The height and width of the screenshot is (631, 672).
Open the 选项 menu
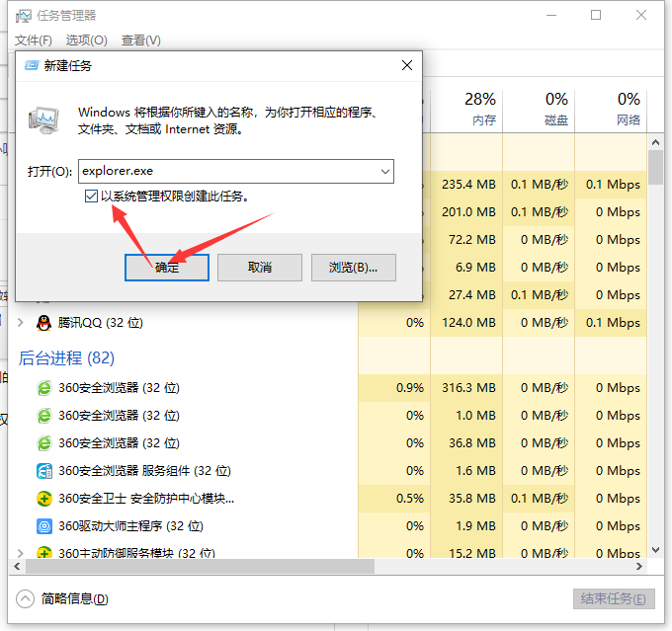pos(86,40)
